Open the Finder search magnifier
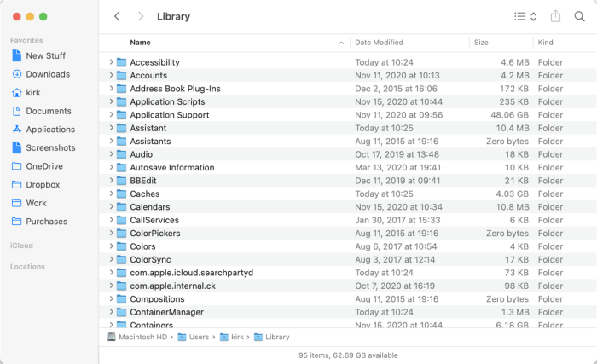Image resolution: width=597 pixels, height=364 pixels. tap(579, 16)
